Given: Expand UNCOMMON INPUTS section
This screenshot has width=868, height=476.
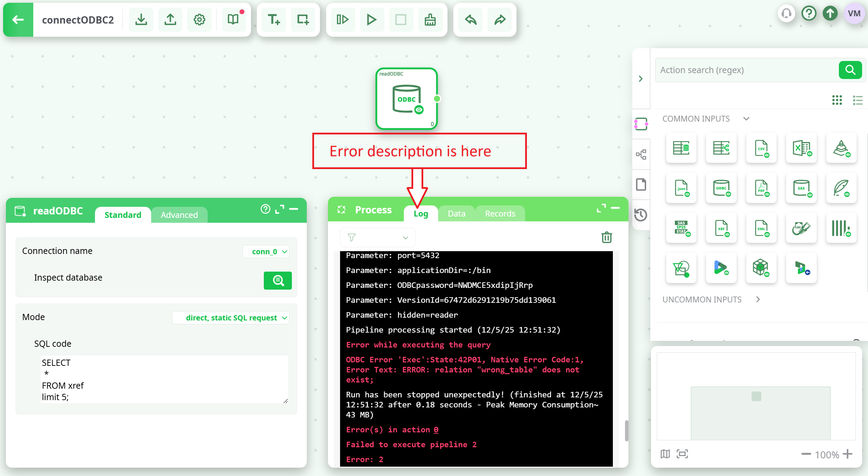Looking at the screenshot, I should click(x=758, y=299).
